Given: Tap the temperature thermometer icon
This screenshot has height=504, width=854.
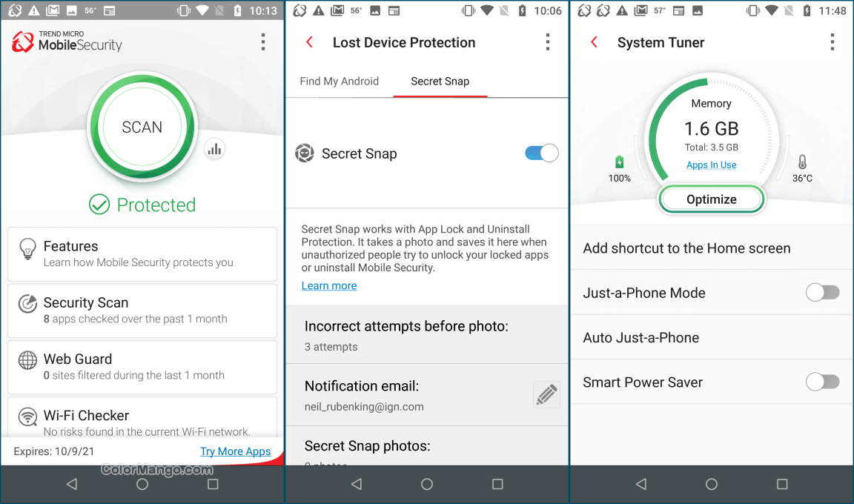Looking at the screenshot, I should 802,162.
